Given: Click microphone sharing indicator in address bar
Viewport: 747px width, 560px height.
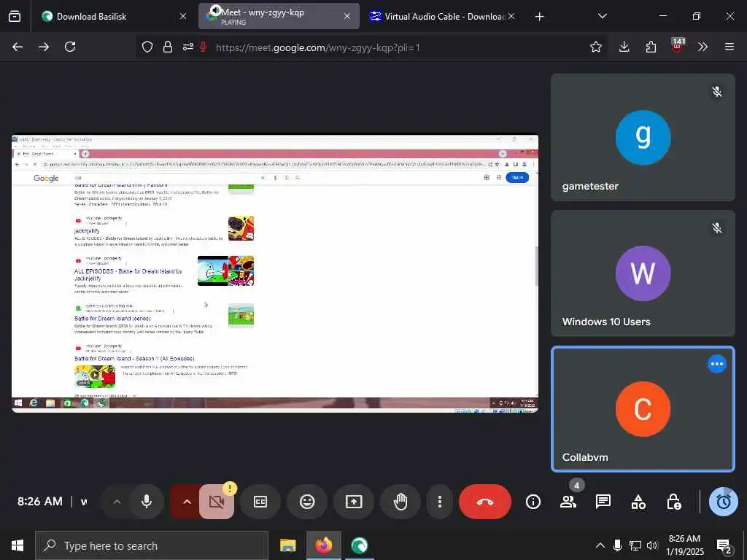Looking at the screenshot, I should tap(204, 47).
